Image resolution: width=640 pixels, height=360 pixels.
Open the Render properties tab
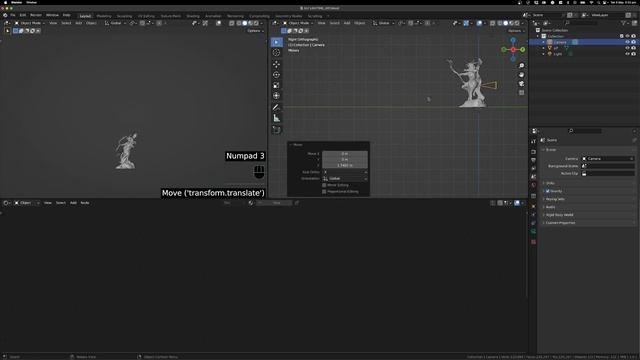coord(533,152)
